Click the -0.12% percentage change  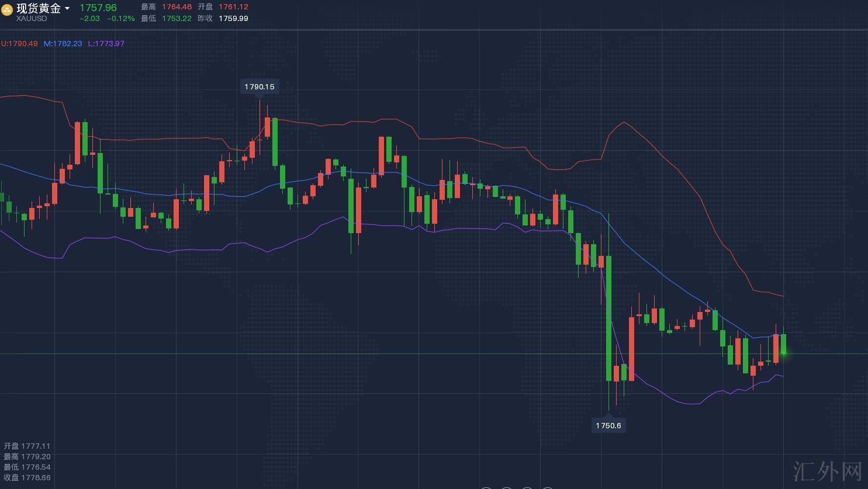pyautogui.click(x=121, y=19)
